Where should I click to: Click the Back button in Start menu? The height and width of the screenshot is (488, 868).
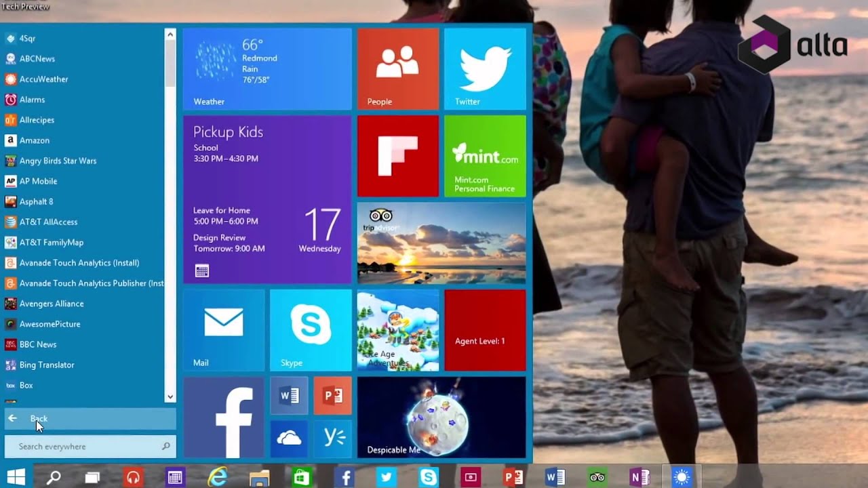tap(90, 418)
